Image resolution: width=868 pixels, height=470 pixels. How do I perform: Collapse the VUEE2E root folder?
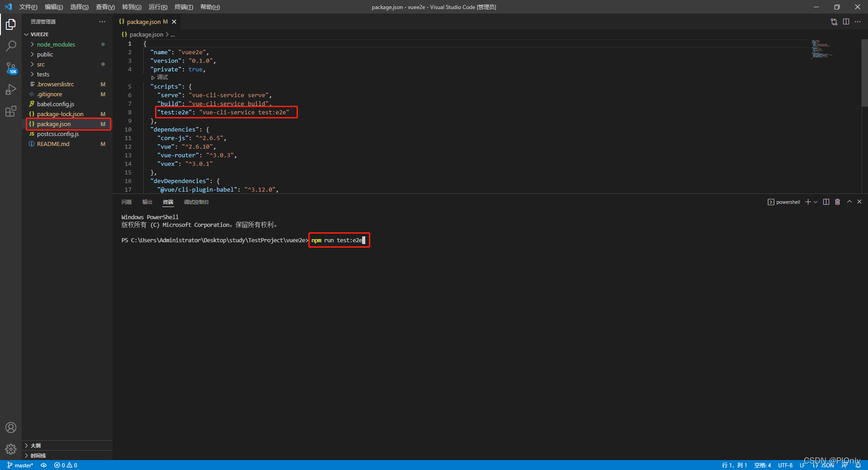(67, 34)
